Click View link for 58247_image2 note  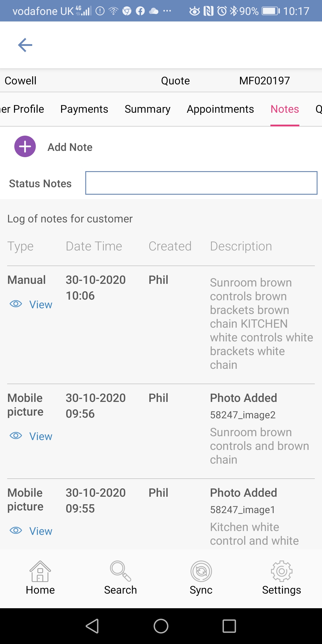(41, 436)
